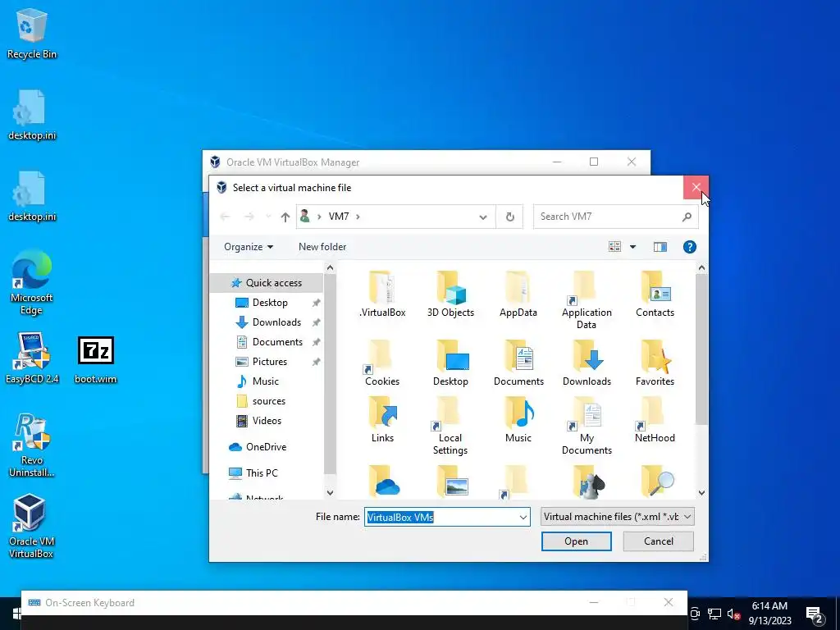Select the Cookies shortcut folder
The height and width of the screenshot is (630, 840).
(382, 363)
